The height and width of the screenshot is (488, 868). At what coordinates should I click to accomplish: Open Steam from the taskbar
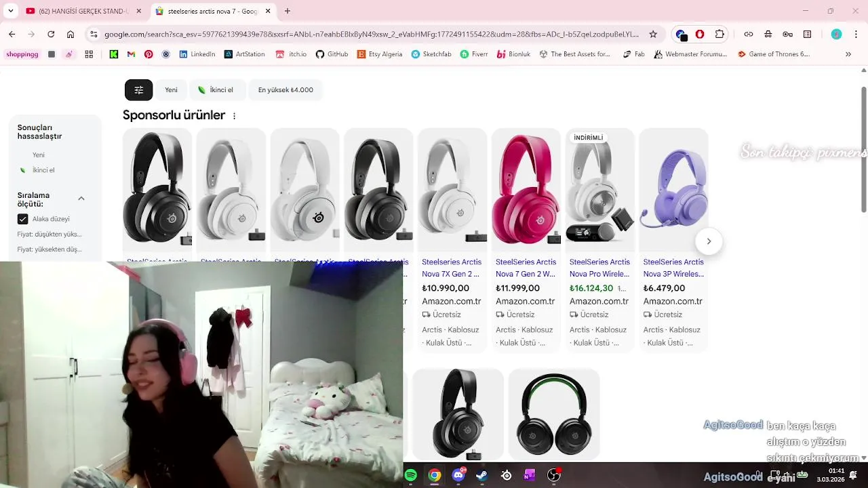pyautogui.click(x=482, y=476)
